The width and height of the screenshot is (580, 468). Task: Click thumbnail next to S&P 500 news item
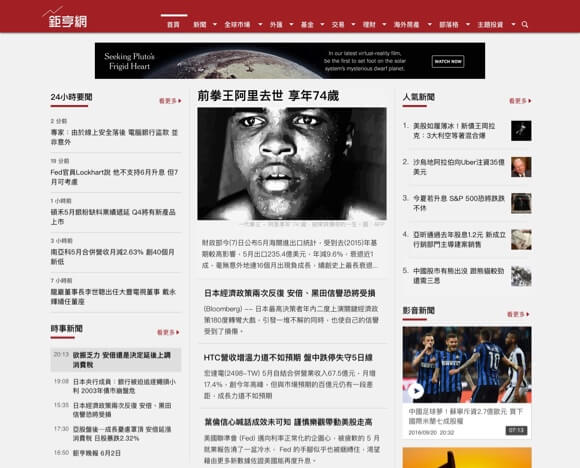(x=521, y=203)
